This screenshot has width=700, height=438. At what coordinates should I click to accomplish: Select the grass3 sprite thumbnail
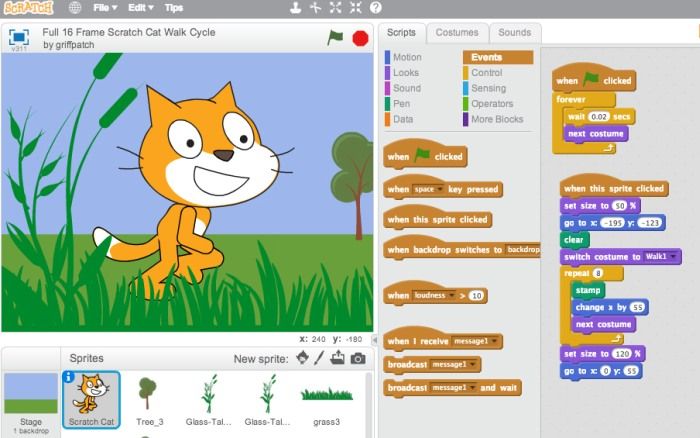click(326, 400)
